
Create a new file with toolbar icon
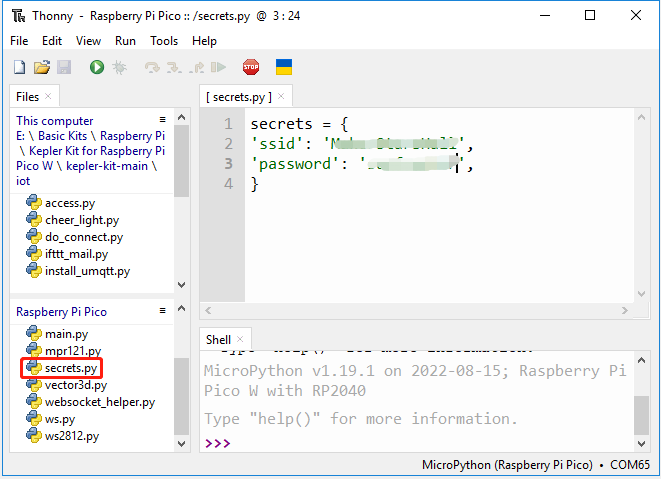19,67
